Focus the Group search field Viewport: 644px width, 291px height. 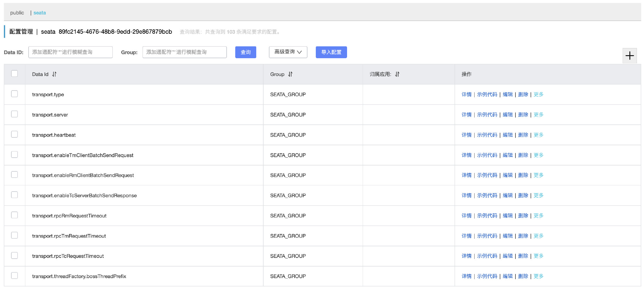pyautogui.click(x=185, y=52)
